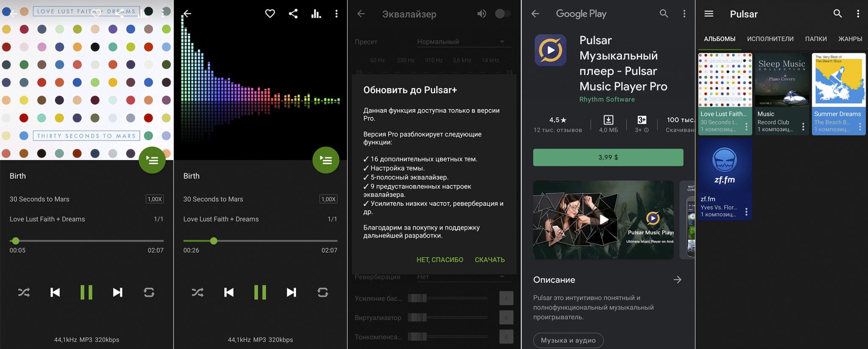Click the Музыка и аудио category chip

point(568,340)
